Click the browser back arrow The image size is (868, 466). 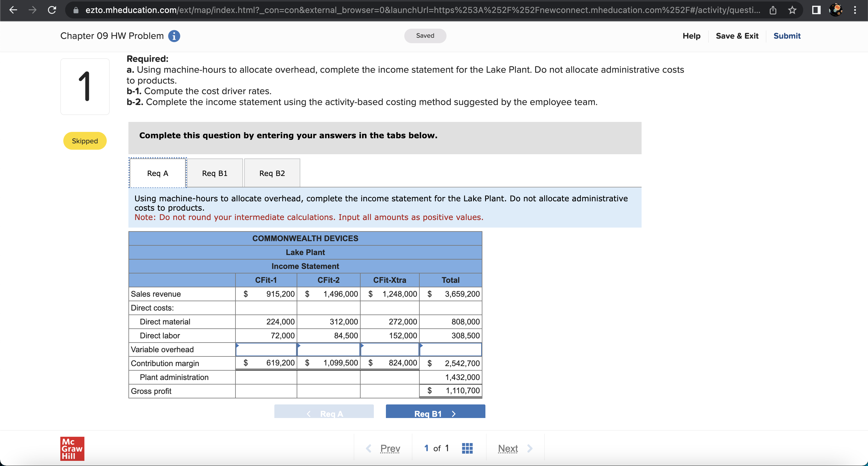pos(13,10)
